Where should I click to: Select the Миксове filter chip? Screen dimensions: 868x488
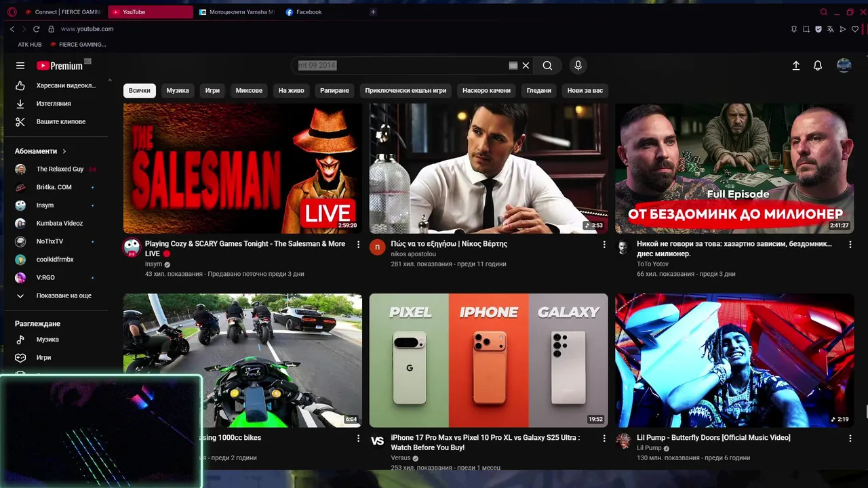[249, 90]
